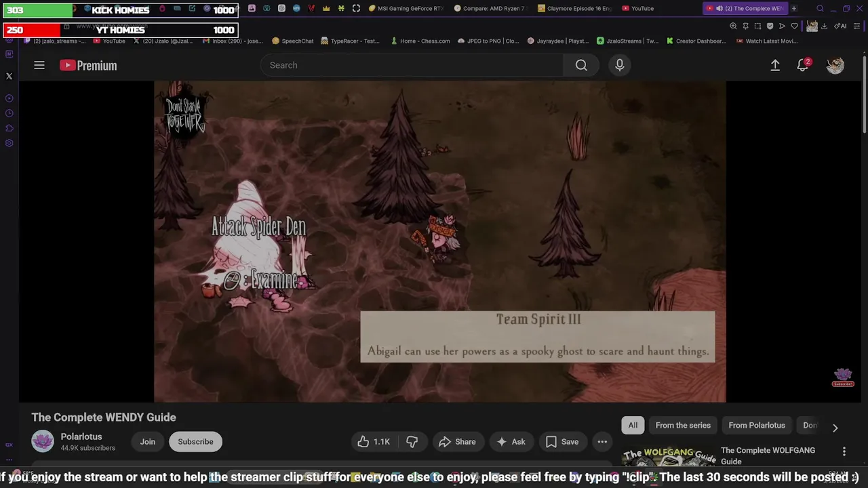Like the WENDY Guide video
This screenshot has height=488, width=868.
(374, 442)
